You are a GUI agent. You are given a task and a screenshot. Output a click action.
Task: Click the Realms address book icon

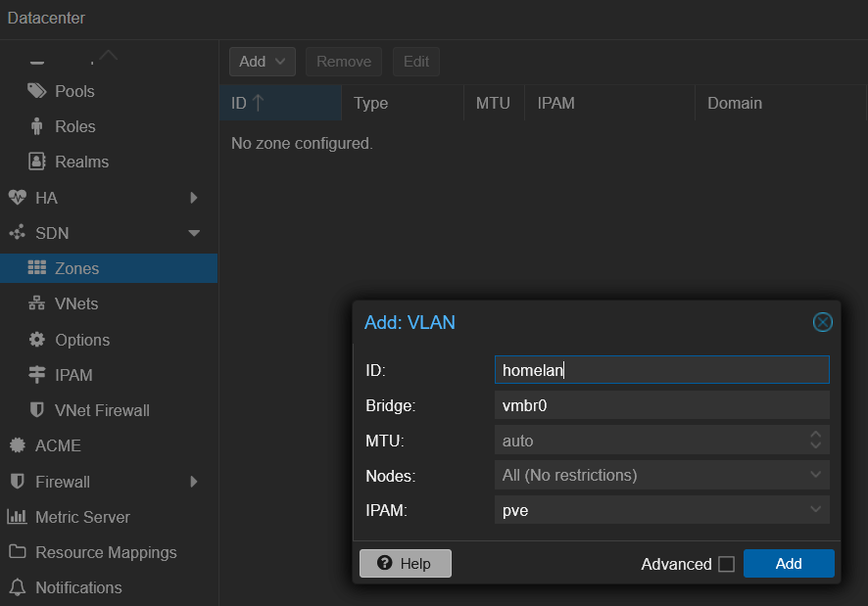click(37, 162)
